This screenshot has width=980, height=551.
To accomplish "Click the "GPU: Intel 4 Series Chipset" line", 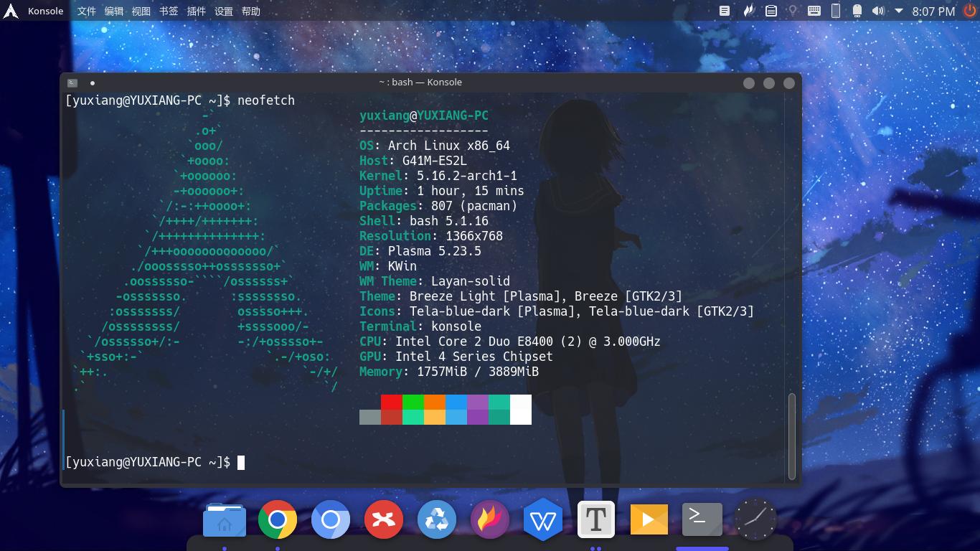I will [456, 357].
